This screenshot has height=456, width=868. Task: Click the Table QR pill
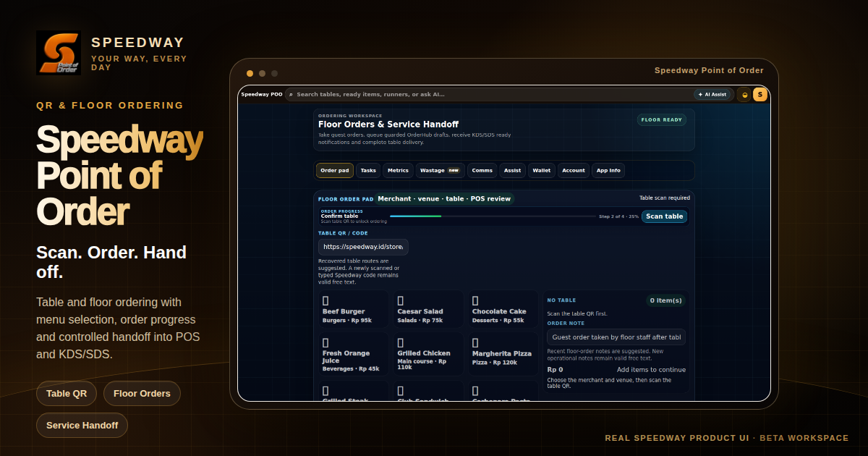coord(67,394)
